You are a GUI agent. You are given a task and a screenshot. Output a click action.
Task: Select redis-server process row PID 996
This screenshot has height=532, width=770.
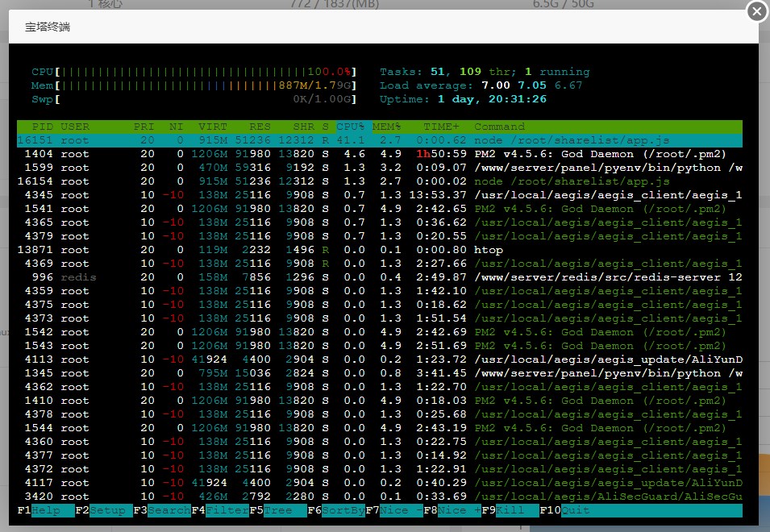(380, 277)
